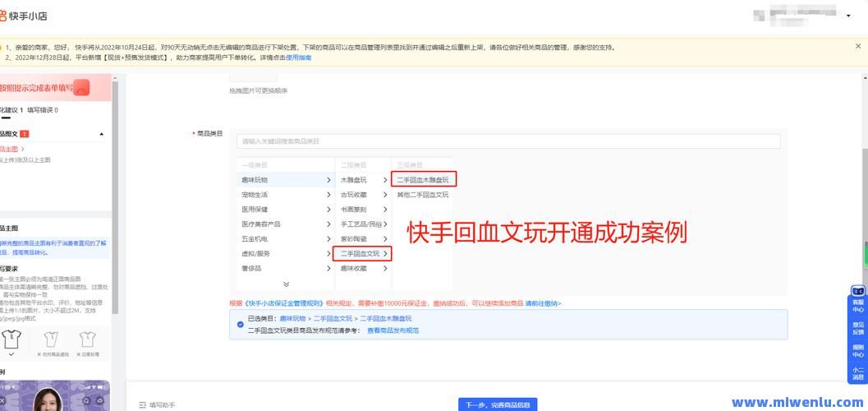Select 趣味玩物 in first-level categories
The height and width of the screenshot is (411, 868).
(255, 180)
